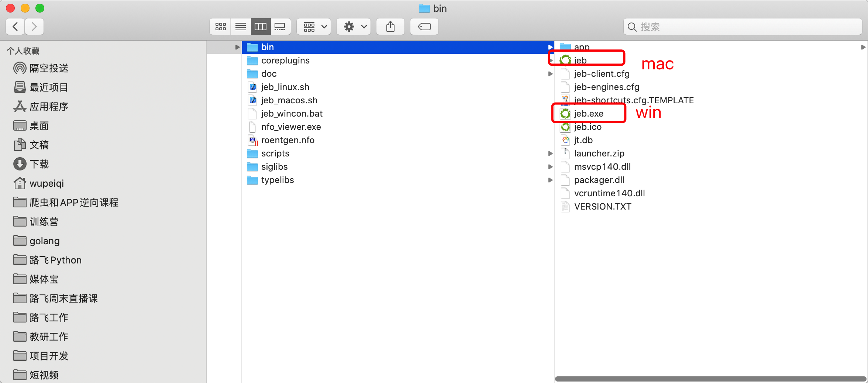Screen dimensions: 868x383
Task: Click the horizontal scrollbar at bottom
Action: click(x=711, y=379)
